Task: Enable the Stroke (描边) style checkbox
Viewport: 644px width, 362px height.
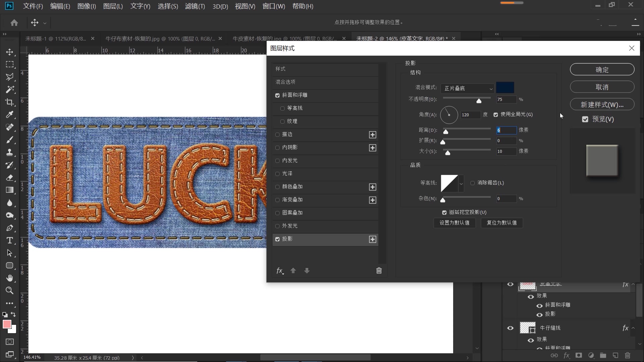Action: (277, 135)
